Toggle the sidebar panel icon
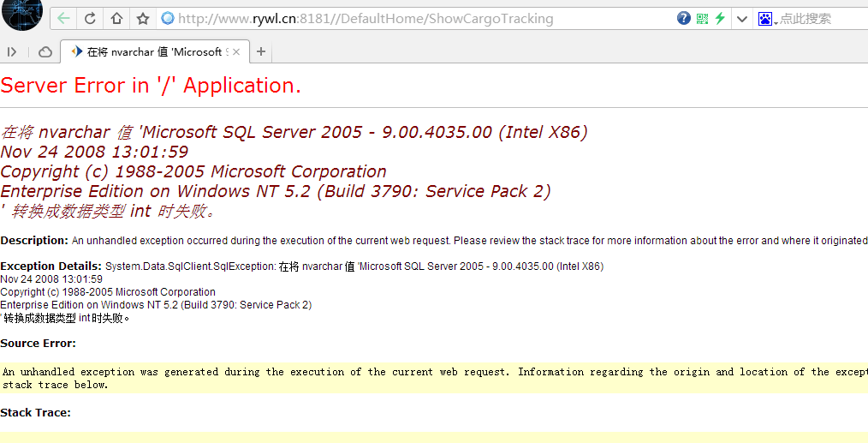The image size is (868, 443). [12, 52]
